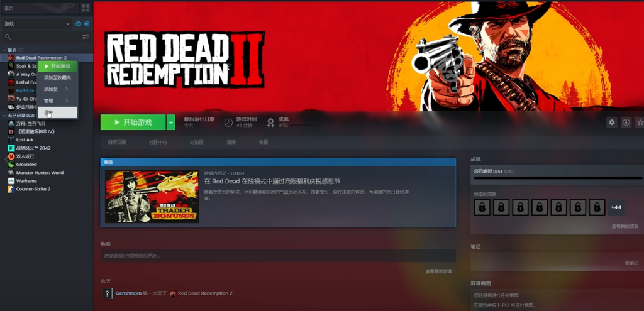The image size is (644, 311).
Task: Toggle the ready-to-play filter icon
Action: pos(87,24)
